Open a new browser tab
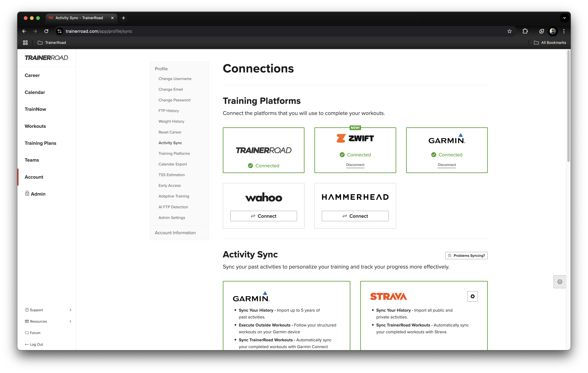This screenshot has width=588, height=373. click(x=124, y=18)
